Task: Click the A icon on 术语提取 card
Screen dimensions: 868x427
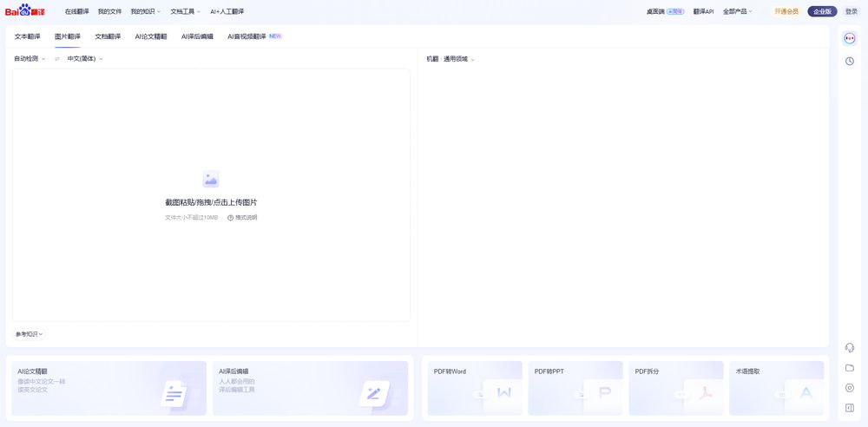Action: (x=806, y=393)
